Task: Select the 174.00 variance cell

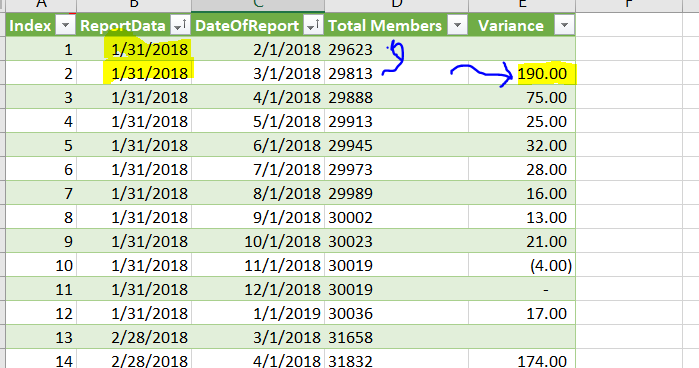Action: [x=522, y=360]
